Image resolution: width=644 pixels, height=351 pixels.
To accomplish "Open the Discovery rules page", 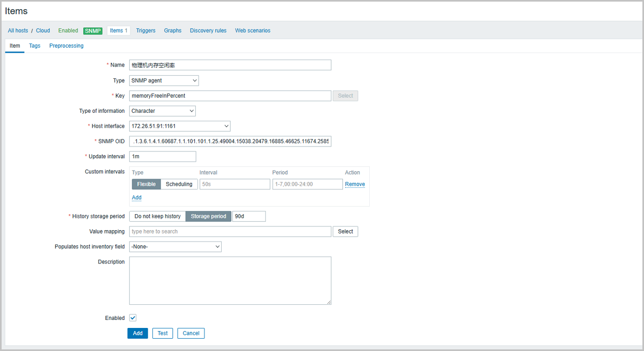I will (x=208, y=30).
